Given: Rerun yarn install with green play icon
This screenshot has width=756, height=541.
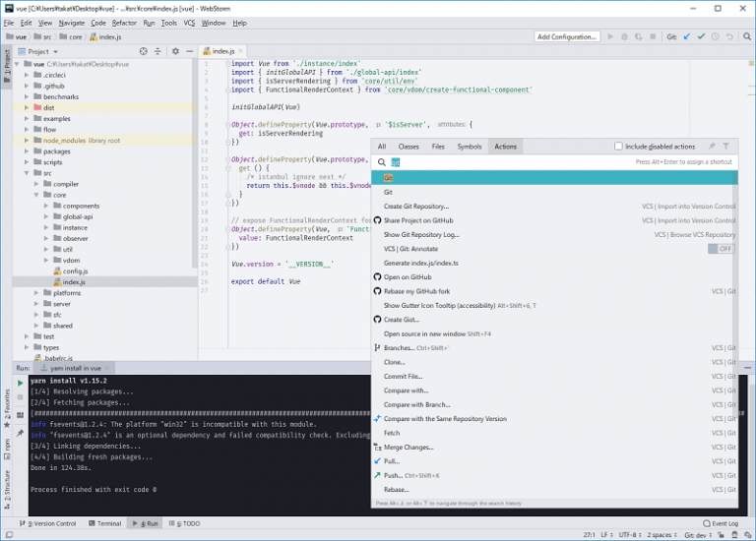Looking at the screenshot, I should [21, 383].
